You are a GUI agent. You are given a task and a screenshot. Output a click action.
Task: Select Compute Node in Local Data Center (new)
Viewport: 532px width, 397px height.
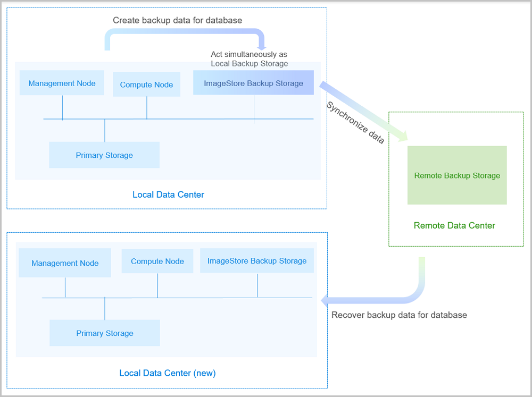157,261
